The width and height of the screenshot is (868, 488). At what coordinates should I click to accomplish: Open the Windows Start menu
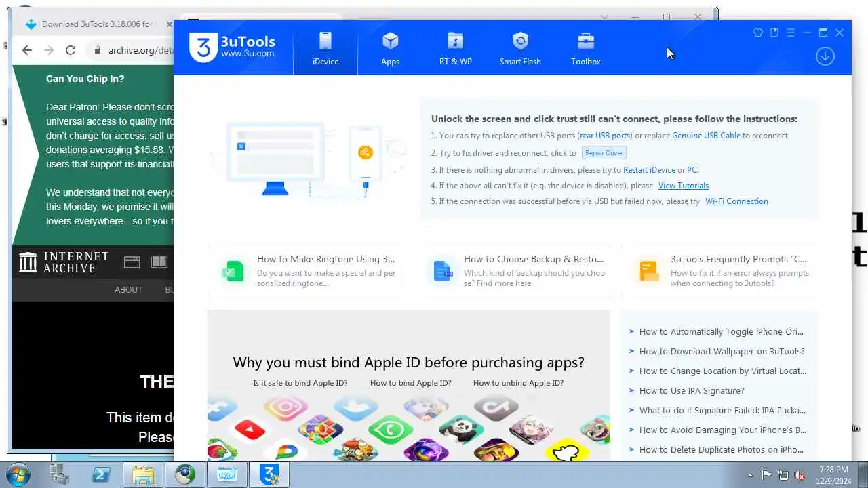[19, 474]
